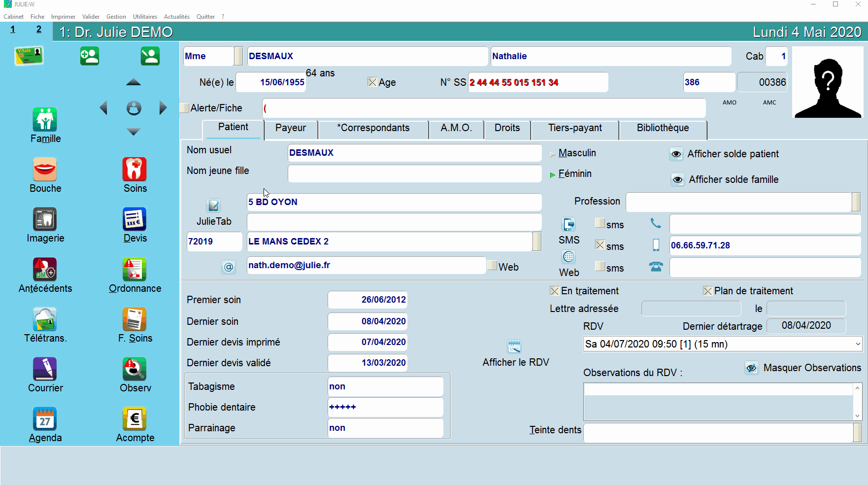Click the Imagerie x-ray icon
This screenshot has width=868, height=485.
45,219
